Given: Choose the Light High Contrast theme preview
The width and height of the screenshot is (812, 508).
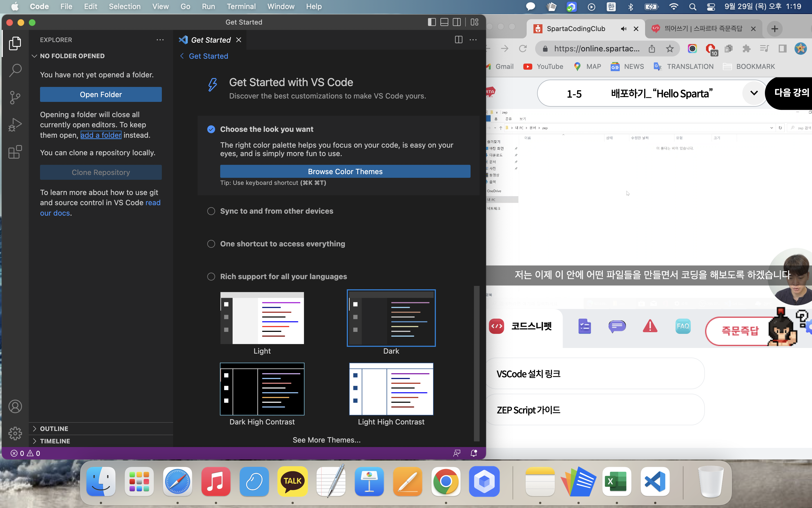Looking at the screenshot, I should coord(391,389).
